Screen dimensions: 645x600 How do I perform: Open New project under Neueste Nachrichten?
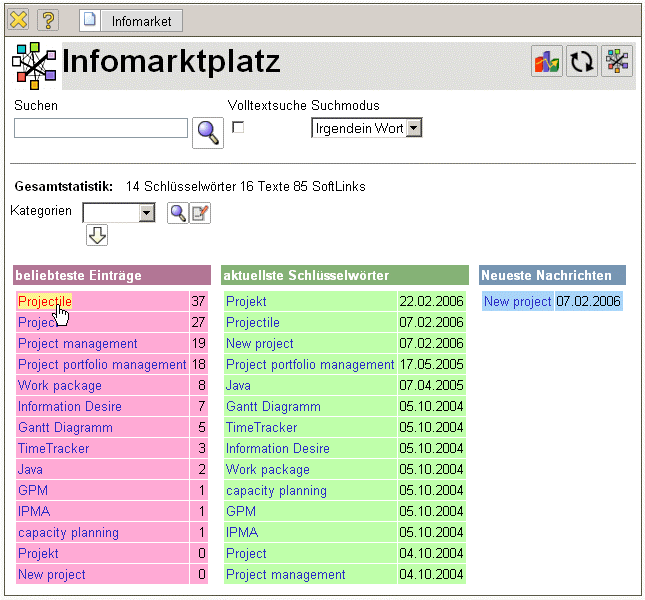[x=517, y=301]
